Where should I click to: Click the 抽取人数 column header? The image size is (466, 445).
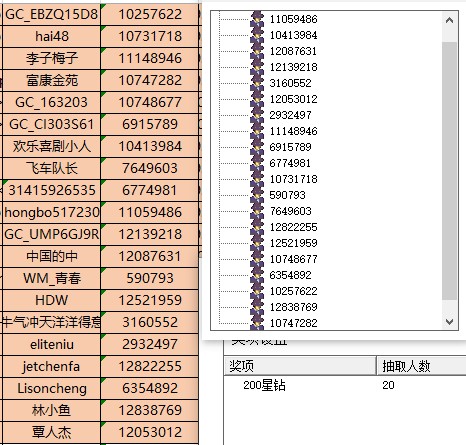421,366
